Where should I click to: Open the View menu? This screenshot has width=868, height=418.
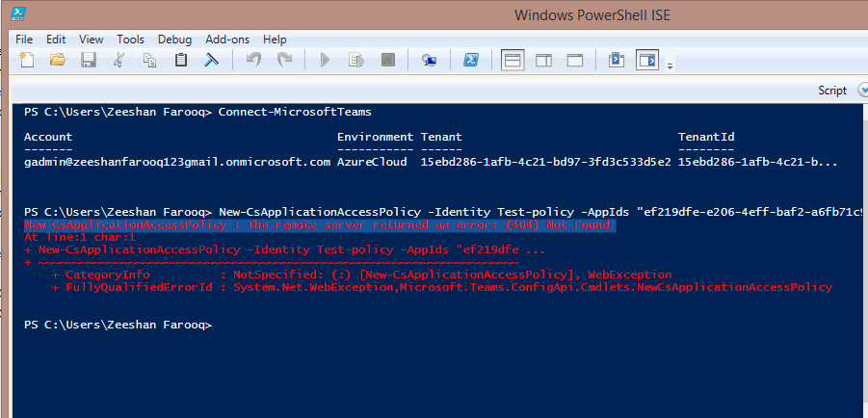tap(91, 39)
